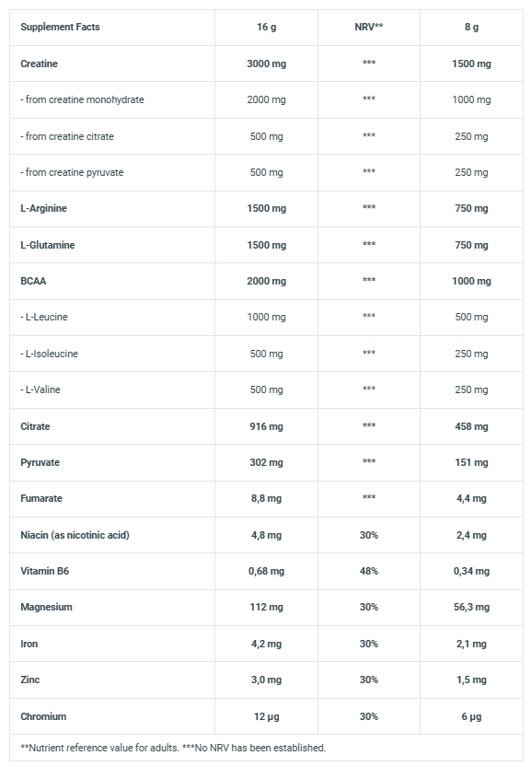This screenshot has height=767, width=532.
Task: Click the L-Arginine row label
Action: (43, 208)
